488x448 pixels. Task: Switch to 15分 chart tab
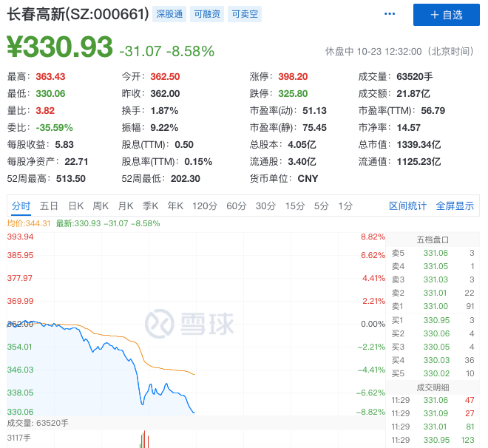coord(295,206)
